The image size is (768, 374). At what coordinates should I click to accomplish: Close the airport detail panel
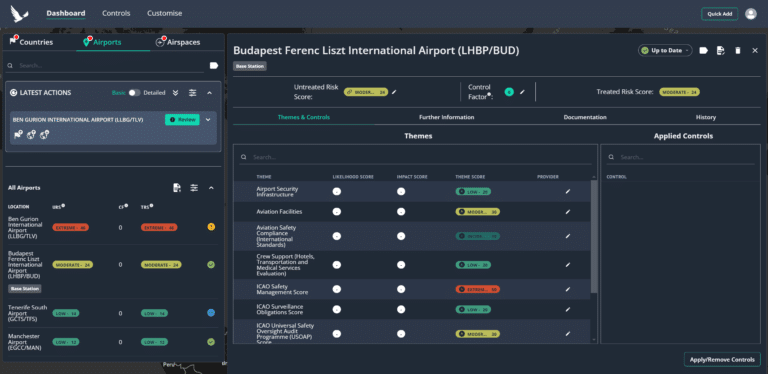755,50
